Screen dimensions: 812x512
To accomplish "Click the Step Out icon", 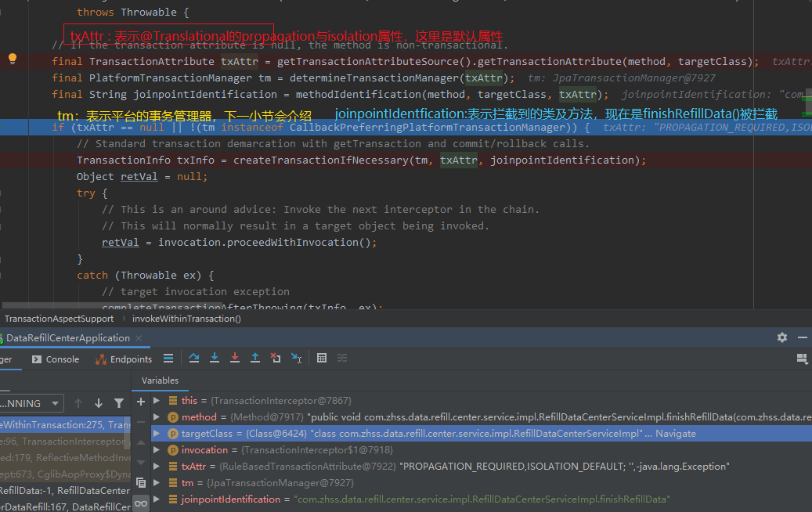I will coord(255,359).
